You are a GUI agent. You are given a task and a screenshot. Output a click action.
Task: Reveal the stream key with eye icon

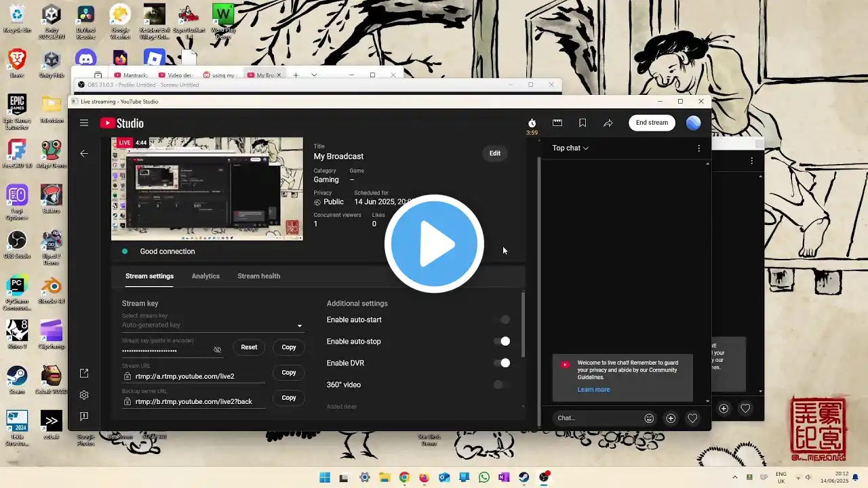point(217,350)
